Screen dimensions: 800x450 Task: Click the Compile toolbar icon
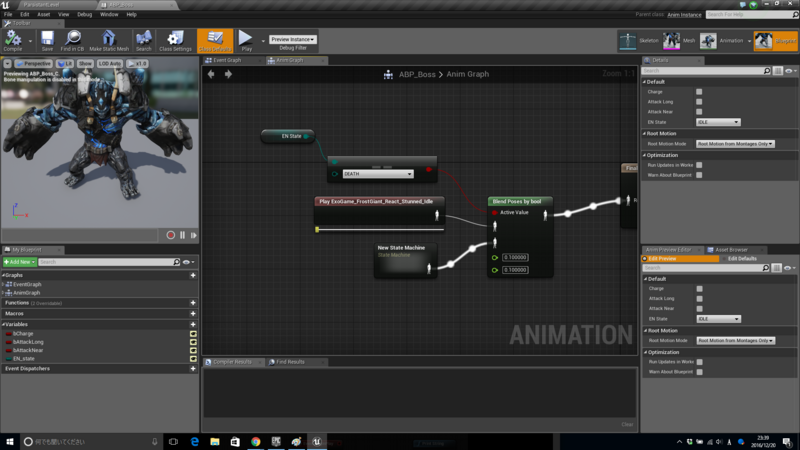[x=13, y=40]
